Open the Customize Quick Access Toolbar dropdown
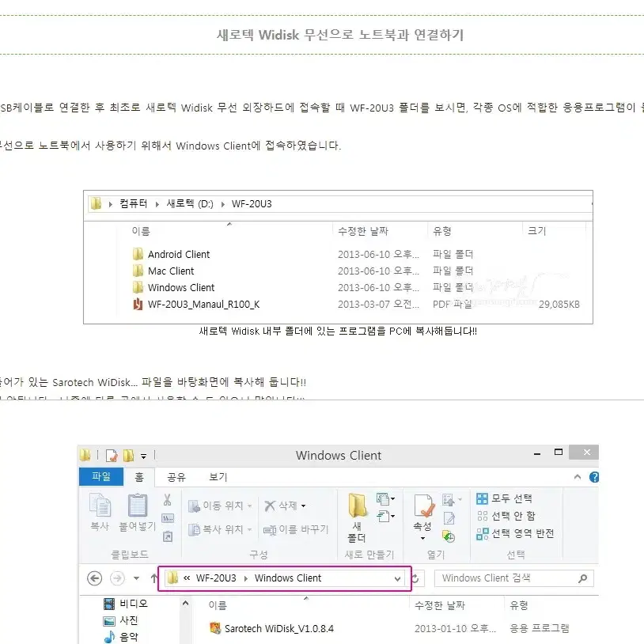Screen dimensions: 644x644 pyautogui.click(x=143, y=456)
